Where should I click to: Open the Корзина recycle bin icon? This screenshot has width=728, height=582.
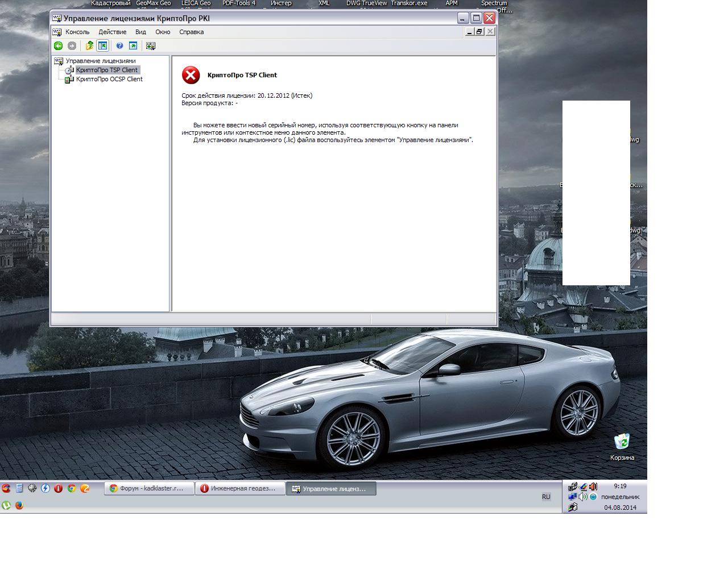click(622, 443)
